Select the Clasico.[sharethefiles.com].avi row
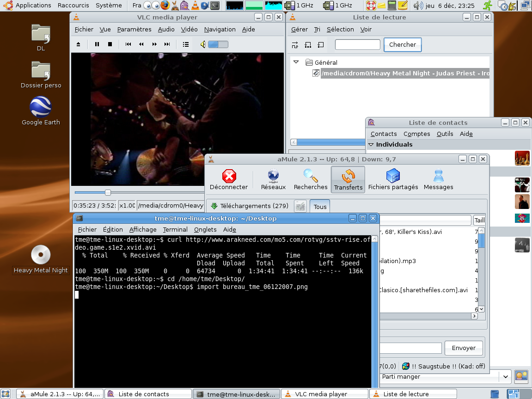532x399 pixels. tap(428, 290)
